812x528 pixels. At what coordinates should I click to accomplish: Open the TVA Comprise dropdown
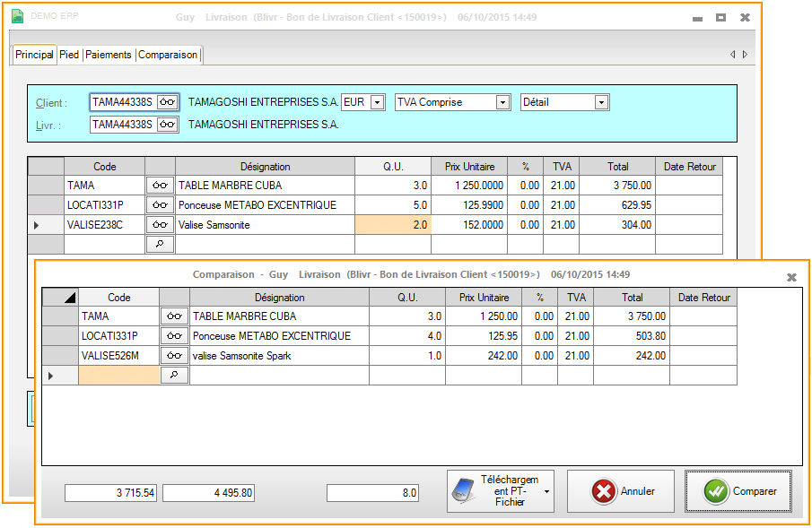[503, 102]
